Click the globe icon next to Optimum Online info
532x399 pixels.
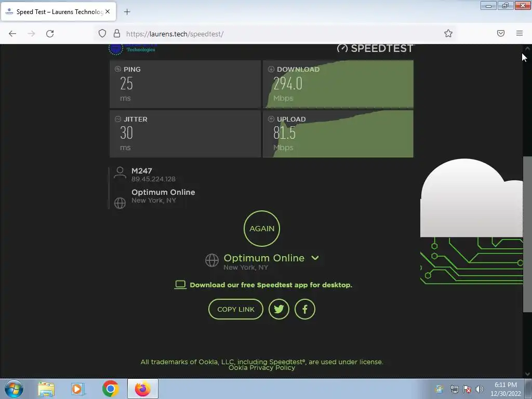click(120, 203)
